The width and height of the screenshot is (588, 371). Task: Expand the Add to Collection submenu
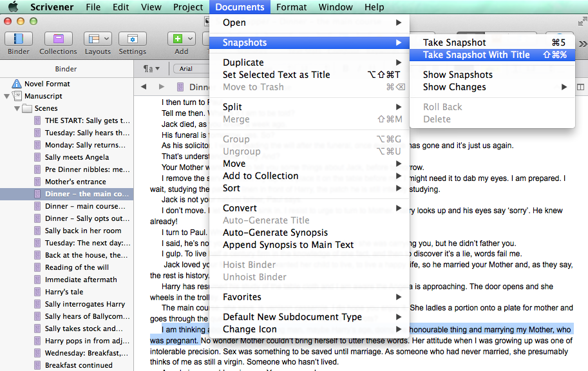(309, 176)
